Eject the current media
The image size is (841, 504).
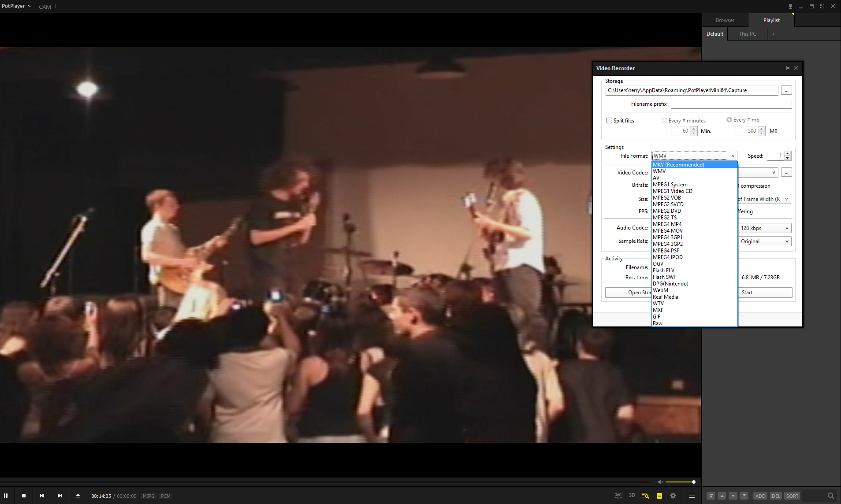click(78, 495)
